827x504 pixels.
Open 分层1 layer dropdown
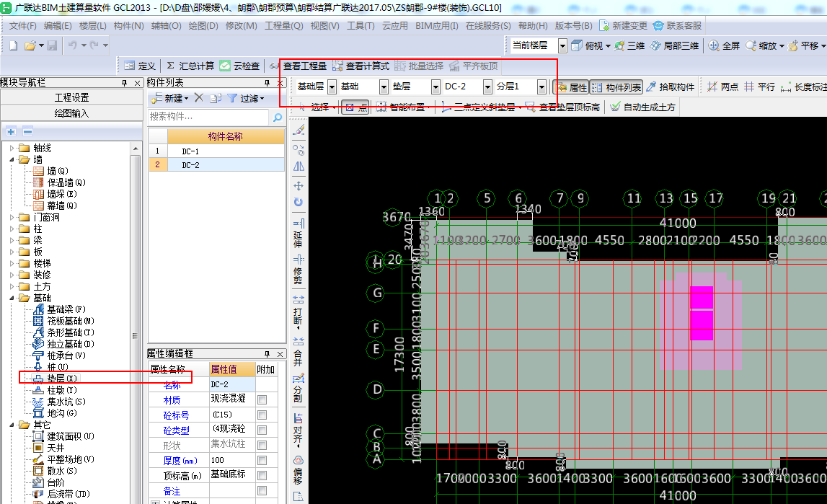click(541, 87)
